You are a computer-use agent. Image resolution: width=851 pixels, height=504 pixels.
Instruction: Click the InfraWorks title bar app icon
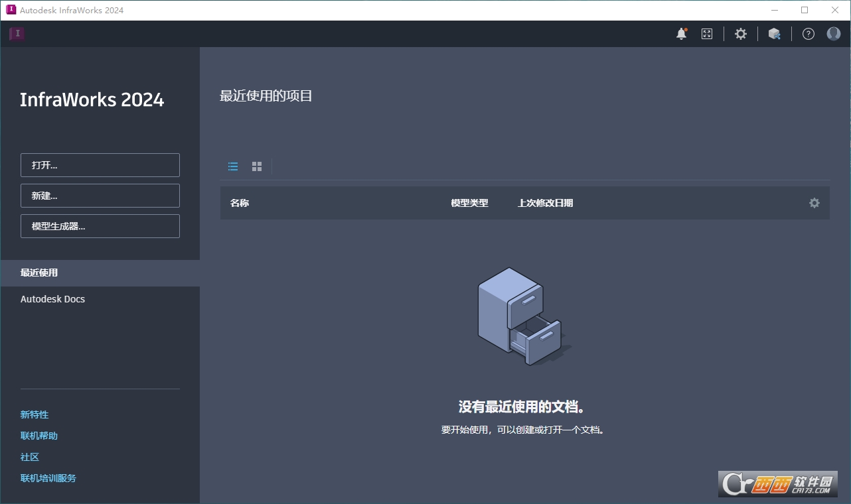pyautogui.click(x=11, y=10)
